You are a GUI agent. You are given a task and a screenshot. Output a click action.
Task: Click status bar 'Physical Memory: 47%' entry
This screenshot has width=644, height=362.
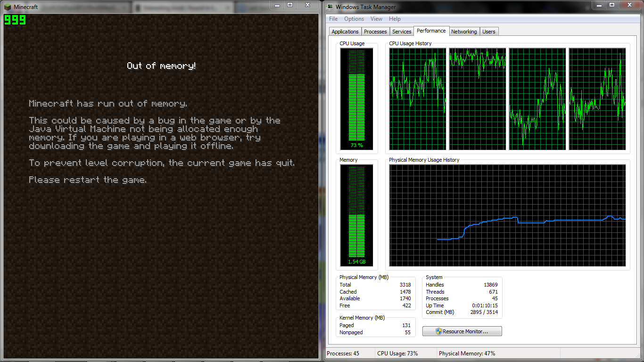point(467,354)
